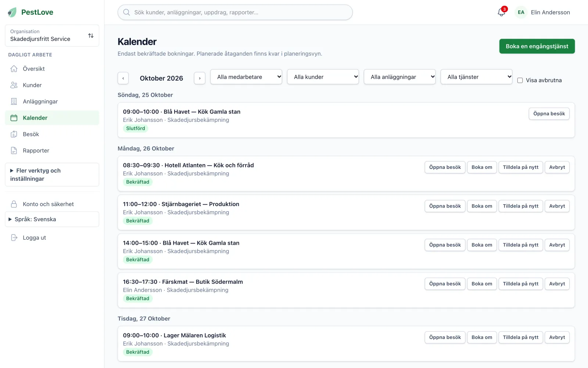Focus the search field for kunder

coord(235,12)
